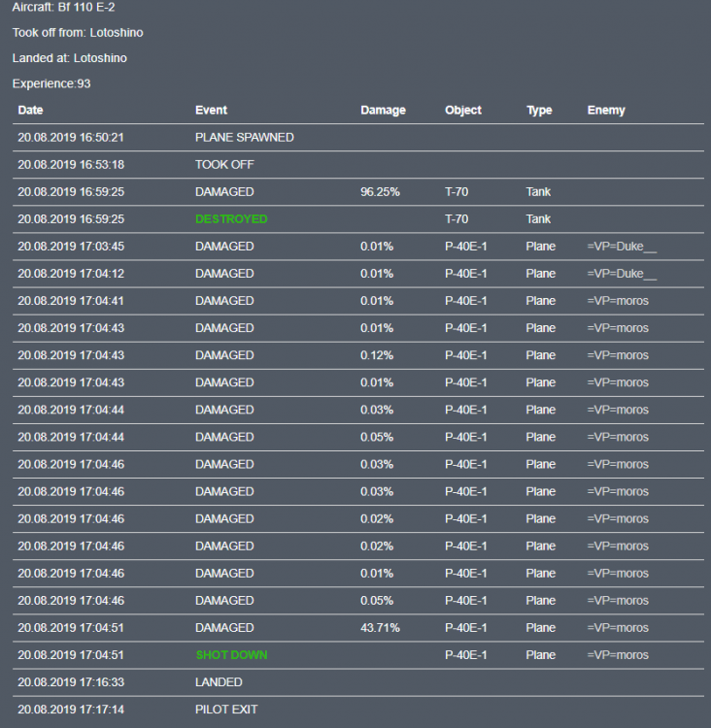Click the Enemy column header

tap(606, 111)
